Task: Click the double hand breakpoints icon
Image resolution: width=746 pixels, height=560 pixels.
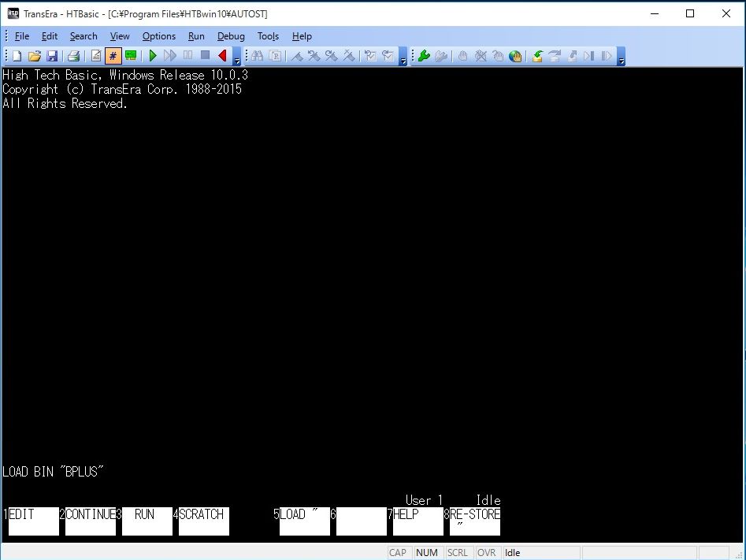Action: tap(498, 56)
